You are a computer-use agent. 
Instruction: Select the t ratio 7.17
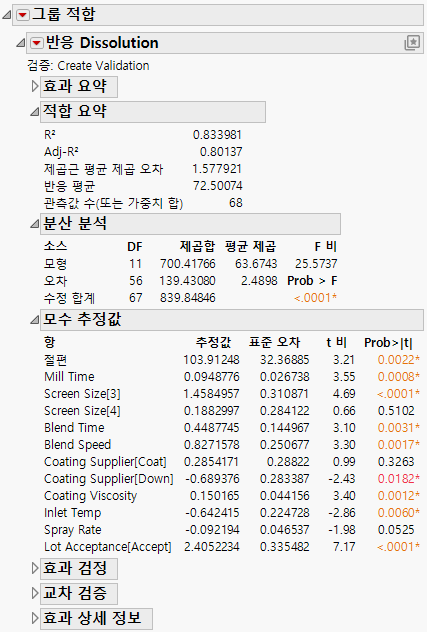344,547
